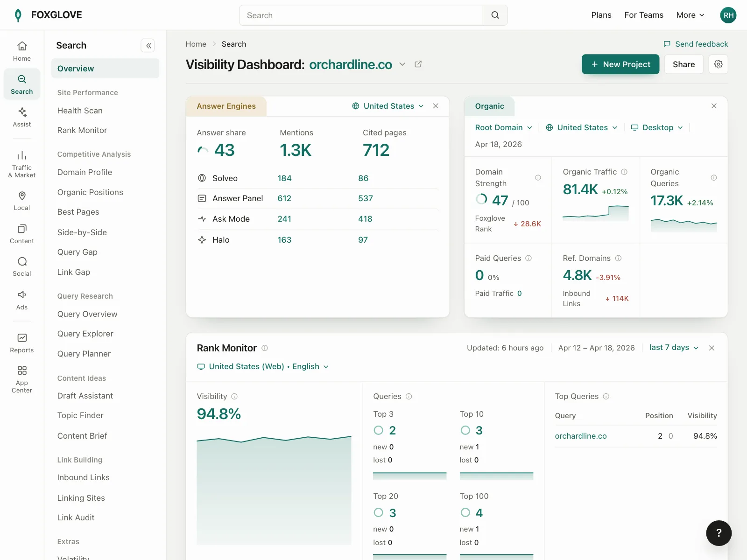Open Query Gap sidebar item
The image size is (747, 560).
(78, 252)
